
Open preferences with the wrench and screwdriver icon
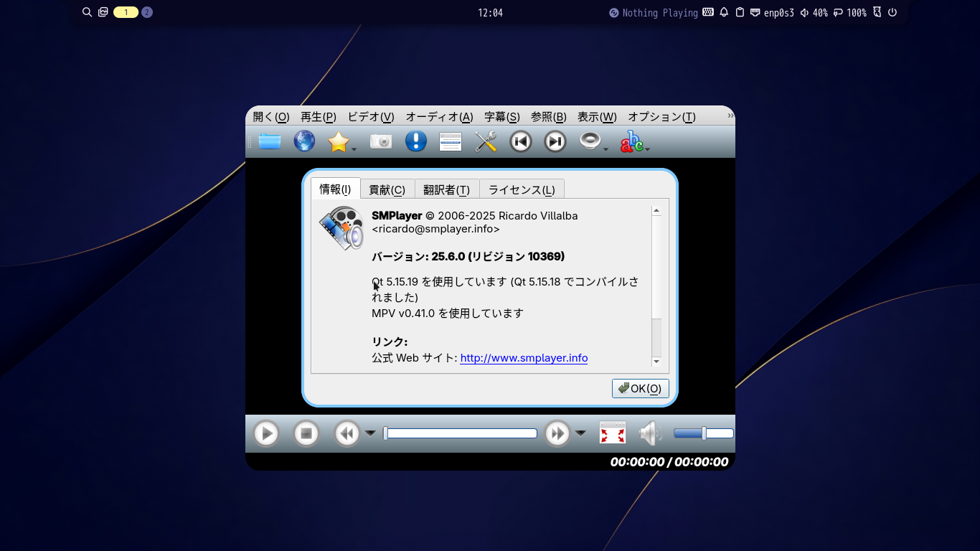486,141
